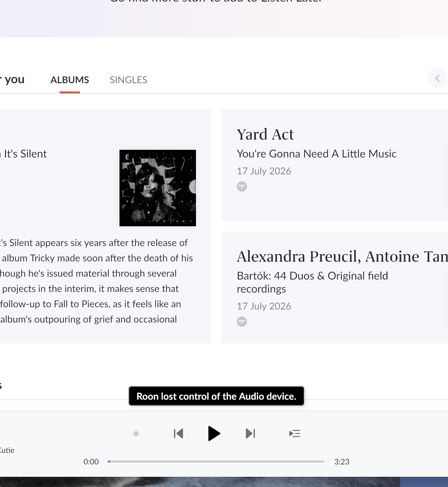Click the play button
Image resolution: width=448 pixels, height=487 pixels.
(x=214, y=433)
